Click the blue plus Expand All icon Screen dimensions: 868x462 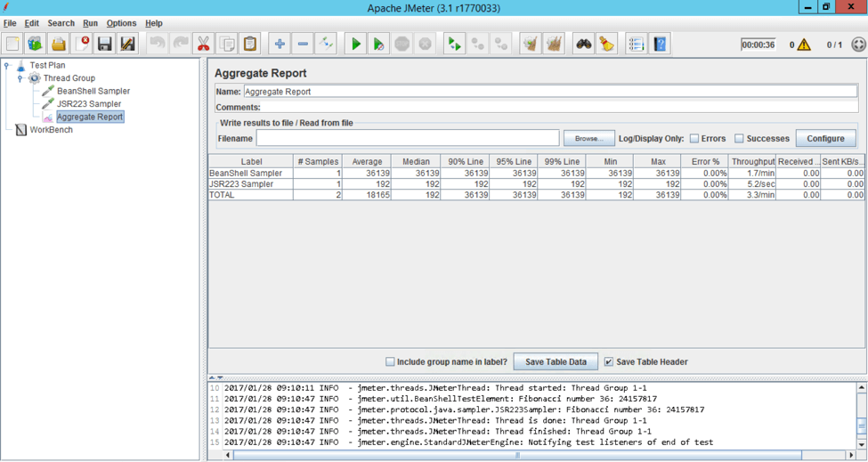[280, 44]
